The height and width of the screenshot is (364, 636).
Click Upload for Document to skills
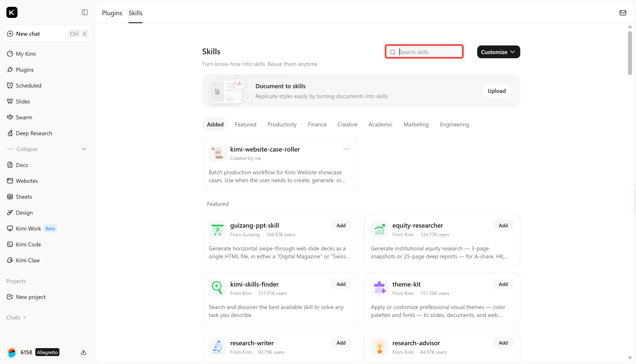[x=496, y=91]
